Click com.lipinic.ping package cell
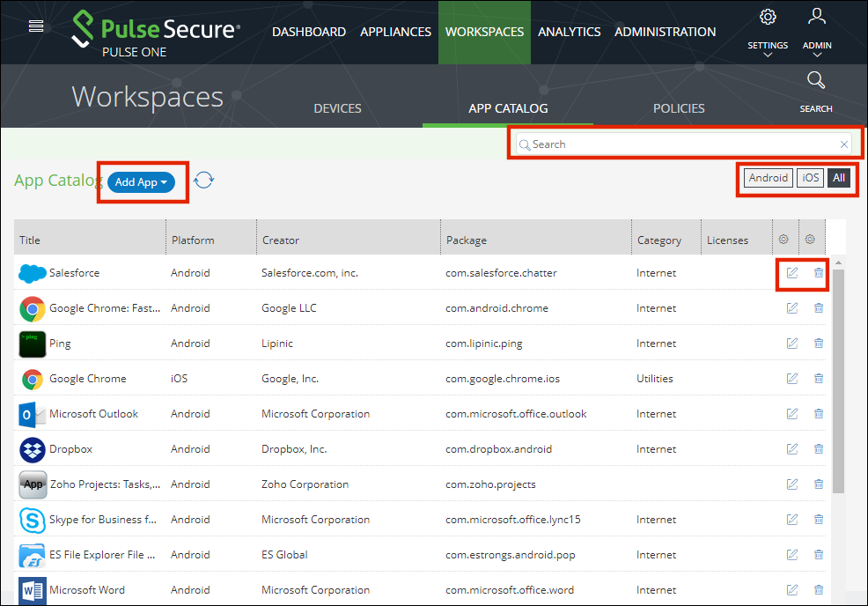This screenshot has height=606, width=868. pyautogui.click(x=484, y=344)
